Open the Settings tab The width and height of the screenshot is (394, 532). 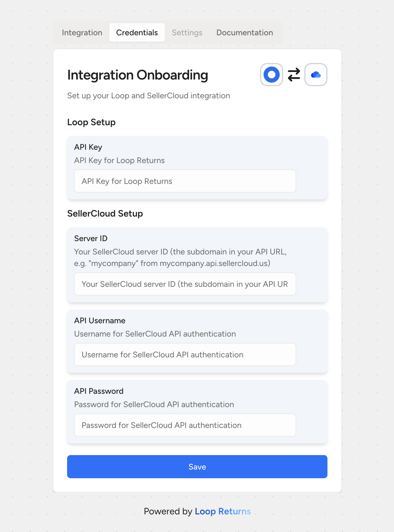pos(187,32)
